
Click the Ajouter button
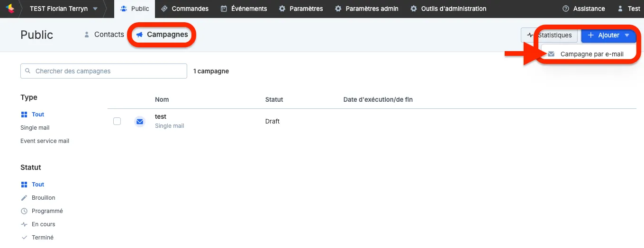point(608,35)
